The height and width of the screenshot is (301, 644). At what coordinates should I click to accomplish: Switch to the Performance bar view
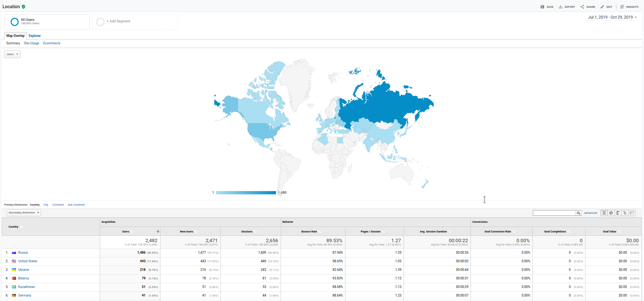618,213
